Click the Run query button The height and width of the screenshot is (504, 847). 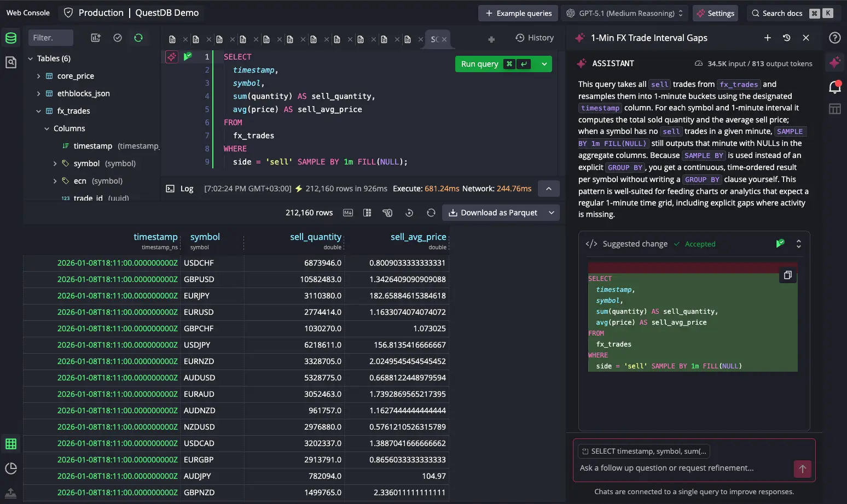(x=480, y=64)
